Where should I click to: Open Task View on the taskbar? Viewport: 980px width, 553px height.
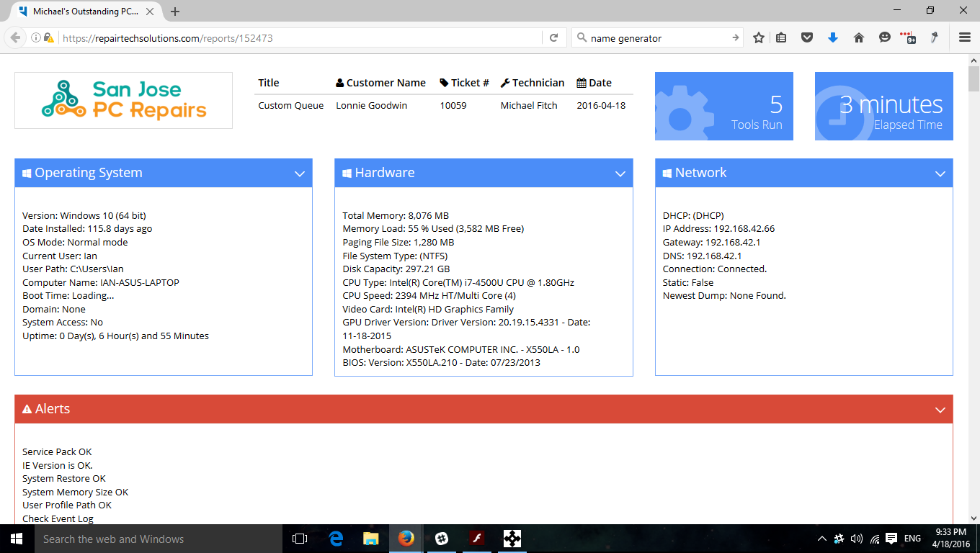click(300, 539)
